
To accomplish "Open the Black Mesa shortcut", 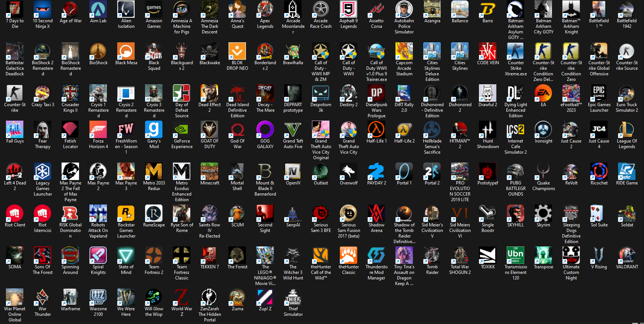I will pyautogui.click(x=126, y=51).
